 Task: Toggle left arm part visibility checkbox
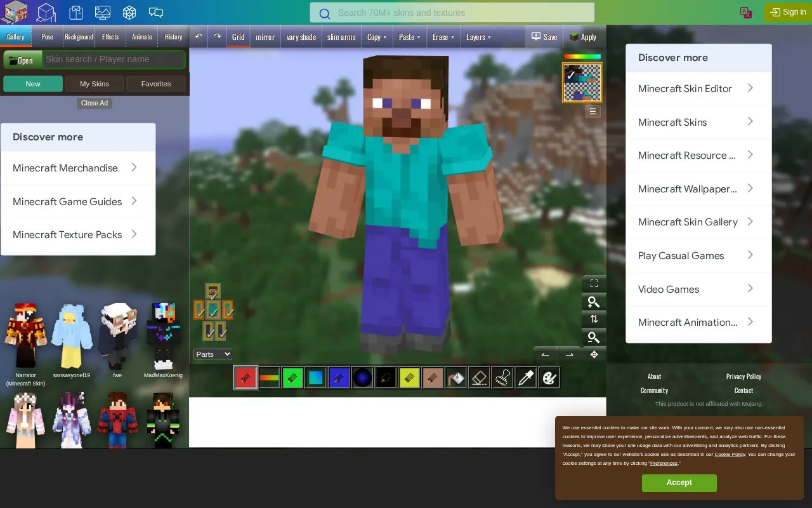(199, 310)
